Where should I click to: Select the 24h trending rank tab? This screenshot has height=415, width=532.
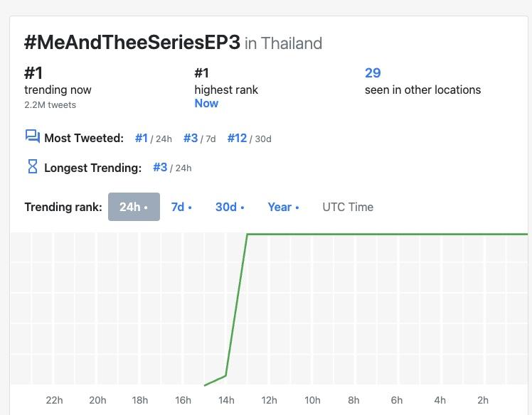click(134, 207)
